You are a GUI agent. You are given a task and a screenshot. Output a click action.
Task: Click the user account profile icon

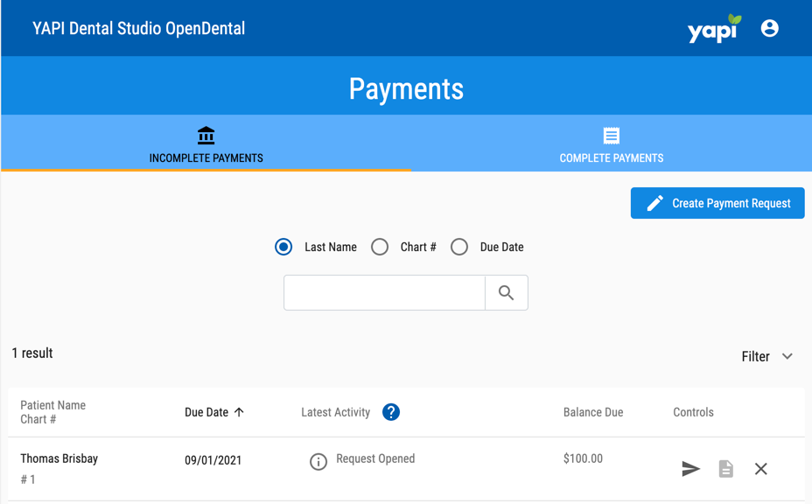pos(769,28)
